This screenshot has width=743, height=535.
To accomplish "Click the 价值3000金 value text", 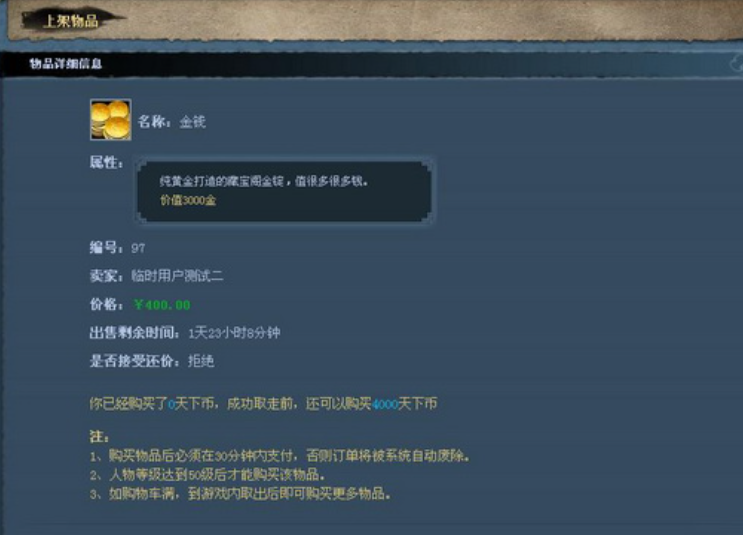I will 188,200.
